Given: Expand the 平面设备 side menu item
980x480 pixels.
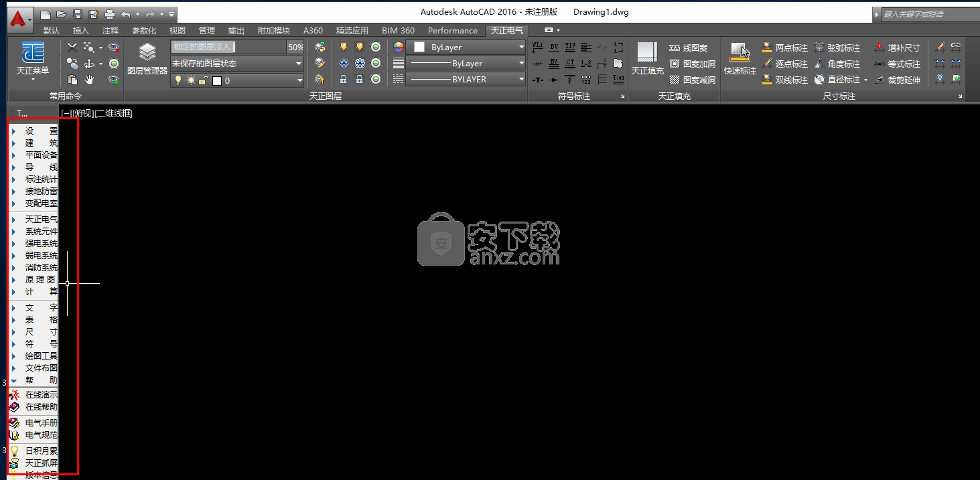Looking at the screenshot, I should coord(33,155).
